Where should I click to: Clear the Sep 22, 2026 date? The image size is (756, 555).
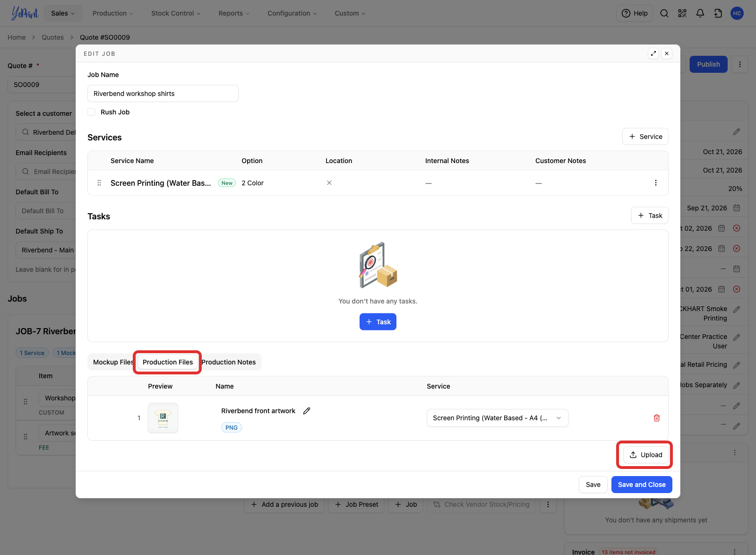tap(737, 249)
